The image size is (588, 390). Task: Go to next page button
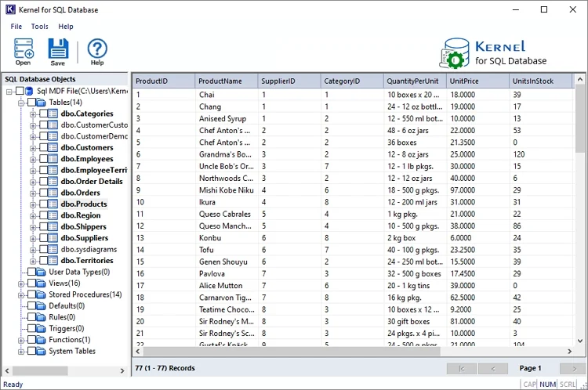(x=573, y=368)
